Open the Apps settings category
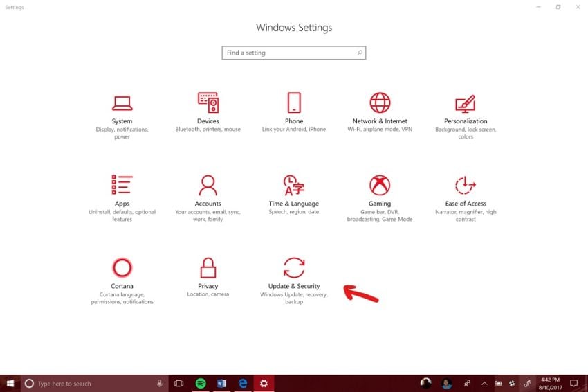The image size is (588, 392). (122, 198)
